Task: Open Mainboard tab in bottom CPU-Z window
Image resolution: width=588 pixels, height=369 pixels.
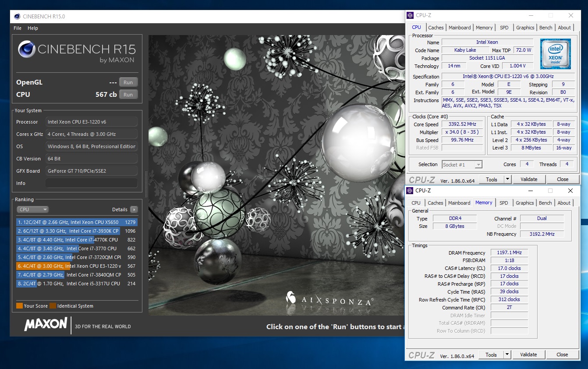Action: [459, 203]
